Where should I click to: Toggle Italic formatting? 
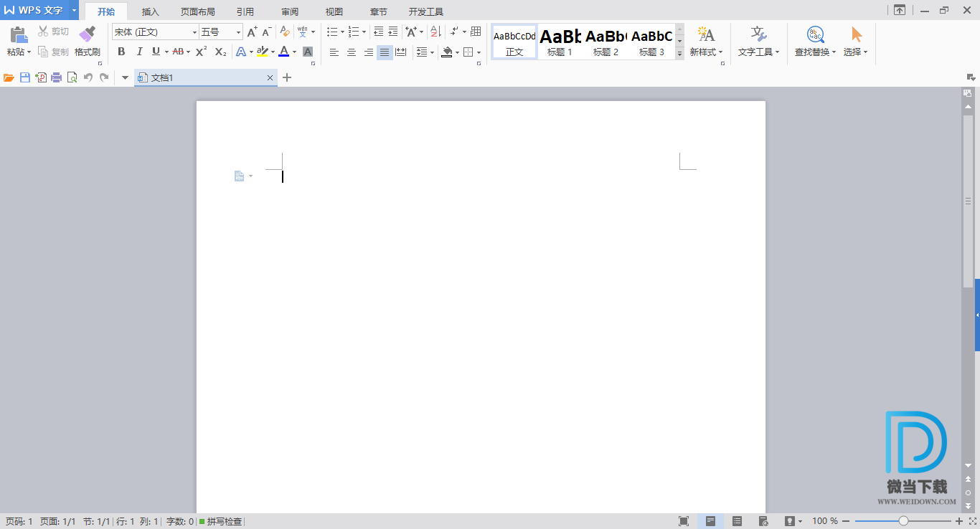pos(139,52)
